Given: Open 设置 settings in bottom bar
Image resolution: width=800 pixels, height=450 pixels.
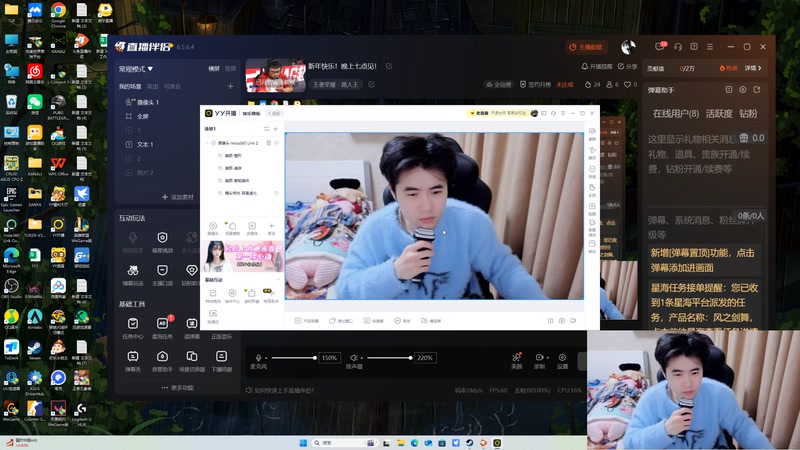Looking at the screenshot, I should coord(562,360).
